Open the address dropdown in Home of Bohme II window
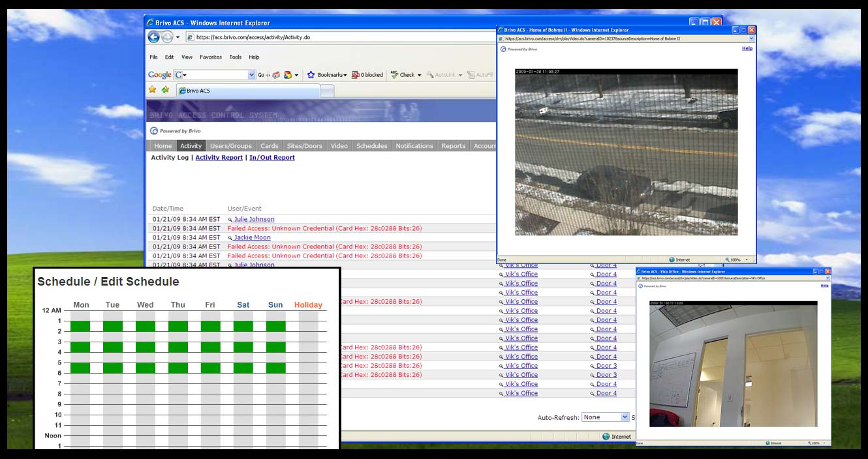Screen dimensions: 868x459 pyautogui.click(x=752, y=39)
